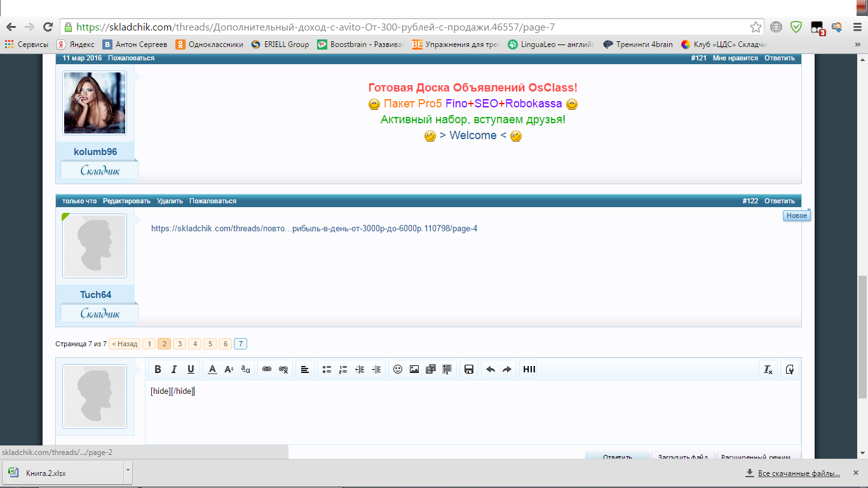This screenshot has width=868, height=488.
Task: Switch editor to BB code mode
Action: (x=790, y=369)
